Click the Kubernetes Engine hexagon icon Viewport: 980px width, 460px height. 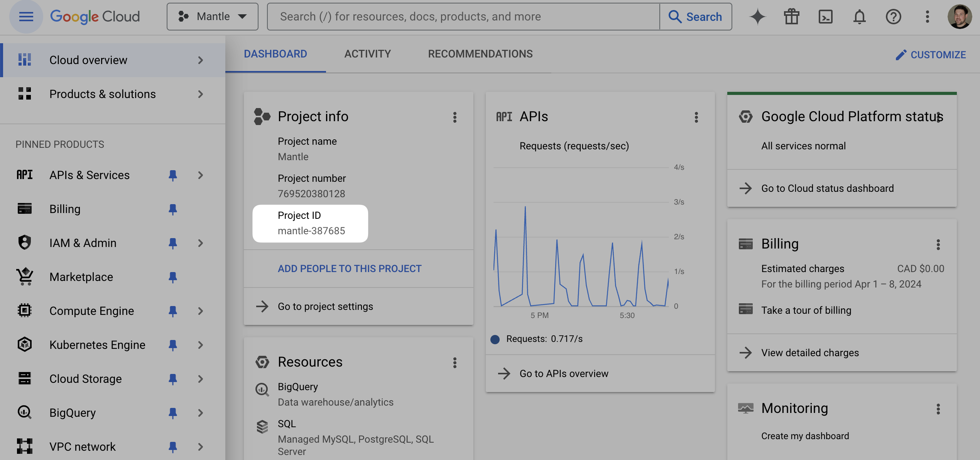pyautogui.click(x=25, y=345)
